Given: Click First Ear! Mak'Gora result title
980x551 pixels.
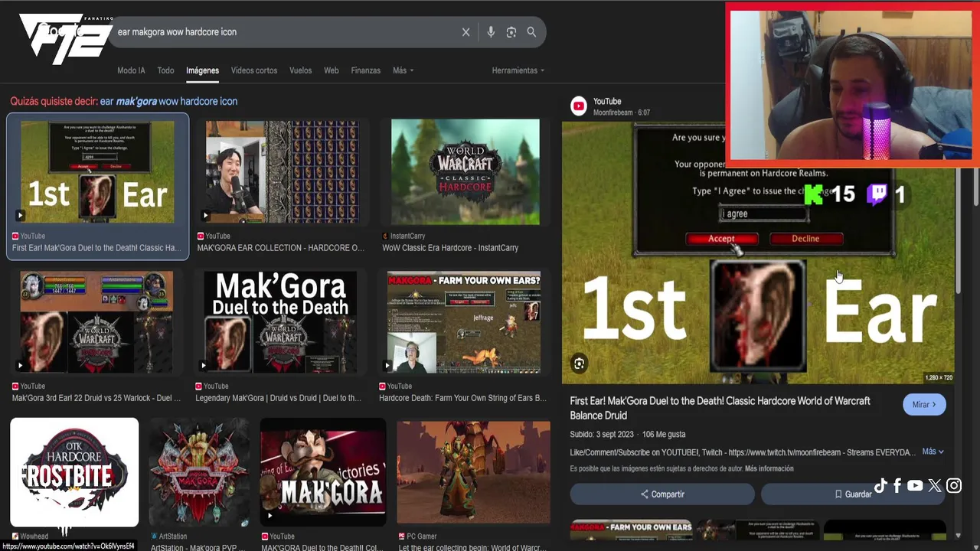Looking at the screenshot, I should [x=96, y=248].
